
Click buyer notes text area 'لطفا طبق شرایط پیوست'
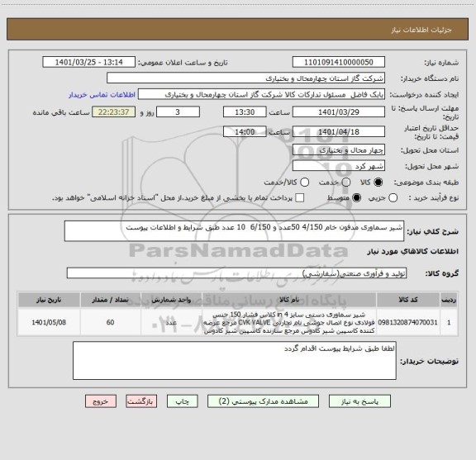(235, 360)
